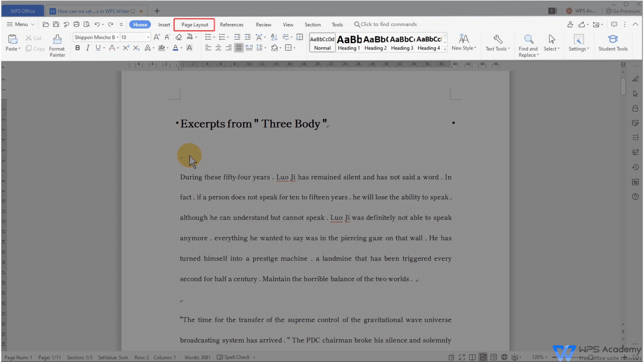
Task: Toggle character shading button
Action: [x=189, y=48]
